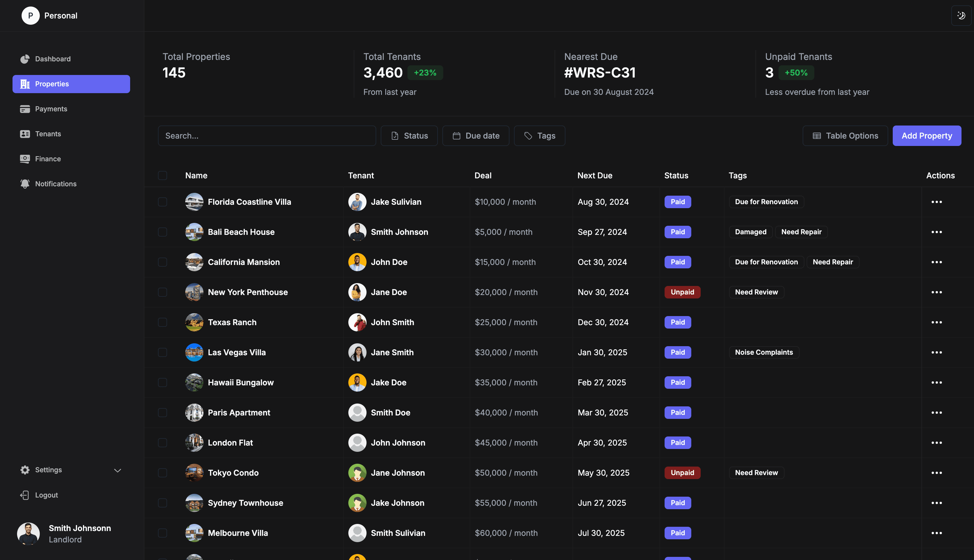This screenshot has height=560, width=974.
Task: Click the Logout icon
Action: click(x=25, y=495)
